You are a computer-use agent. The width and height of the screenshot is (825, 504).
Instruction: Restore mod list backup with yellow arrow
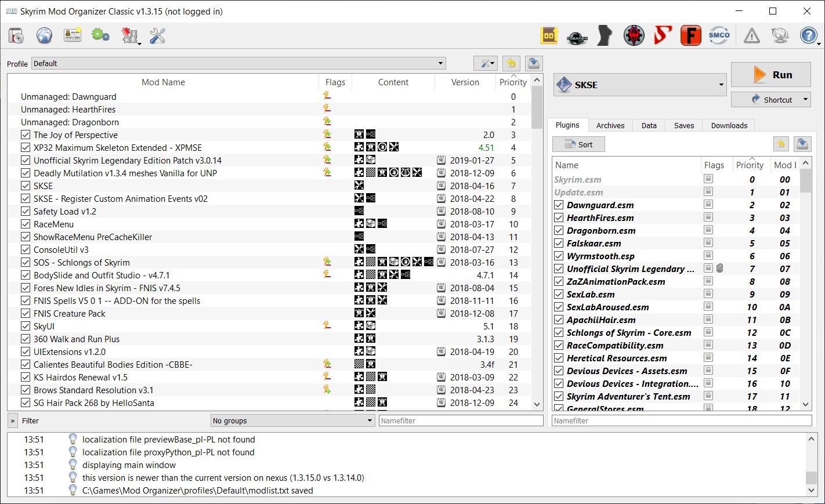click(511, 64)
